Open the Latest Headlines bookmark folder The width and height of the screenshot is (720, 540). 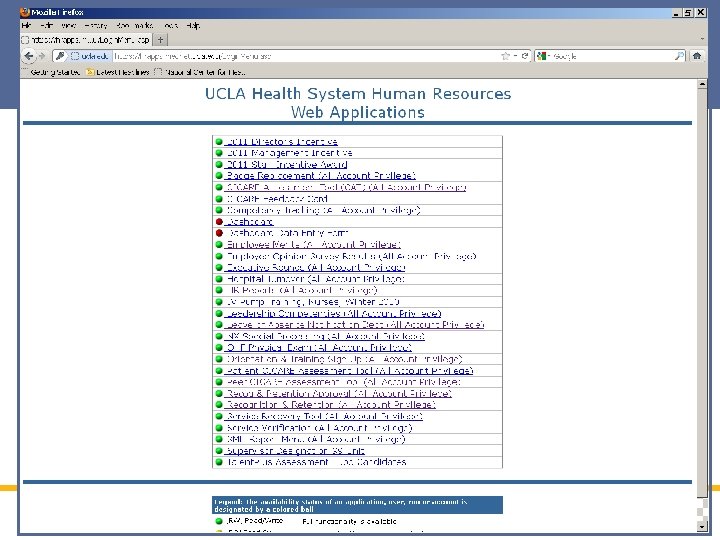pyautogui.click(x=118, y=72)
